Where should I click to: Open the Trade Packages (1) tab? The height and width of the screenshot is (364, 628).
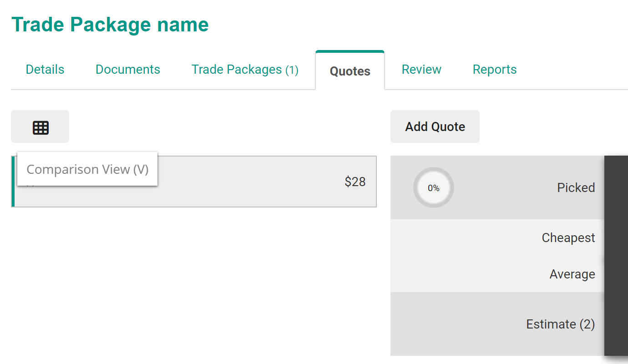(x=245, y=70)
